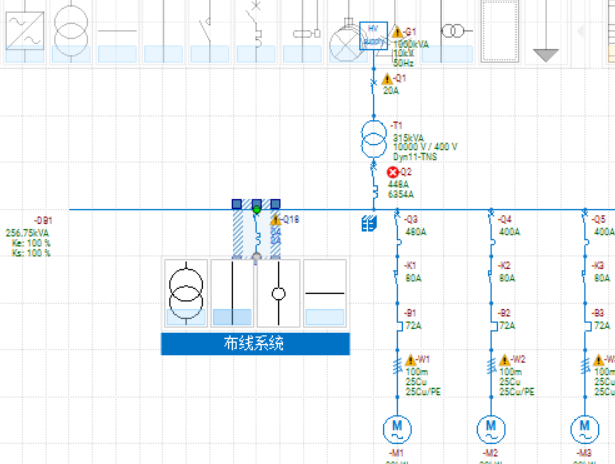The height and width of the screenshot is (464, 615).
Task: Click the 6354A value under Q2
Action: point(401,194)
